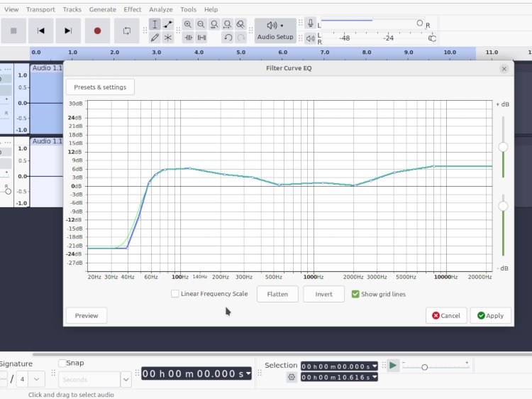
Task: Click the Zoom Toggle icon
Action: coord(240,24)
